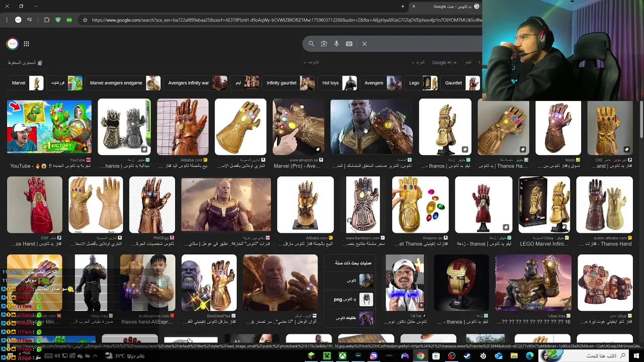Image resolution: width=644 pixels, height=362 pixels.
Task: Expand the More dropdown in search tabs
Action: pos(419,62)
